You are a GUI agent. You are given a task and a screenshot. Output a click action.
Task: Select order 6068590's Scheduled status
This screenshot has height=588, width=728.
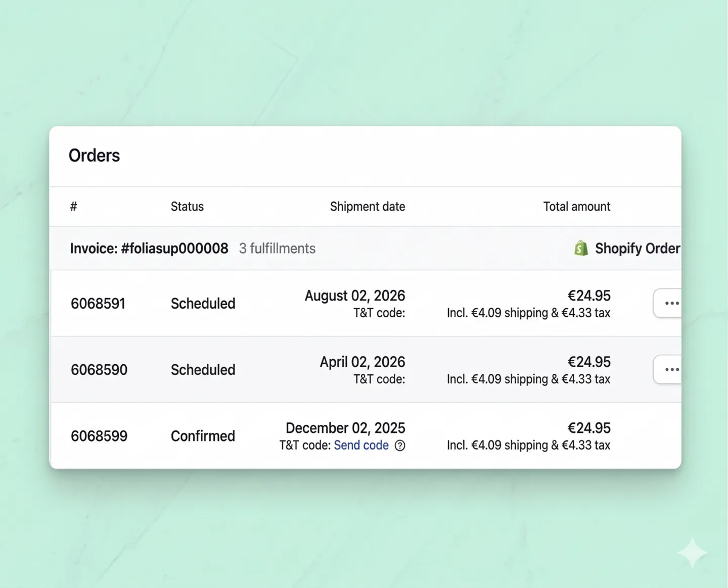click(203, 369)
